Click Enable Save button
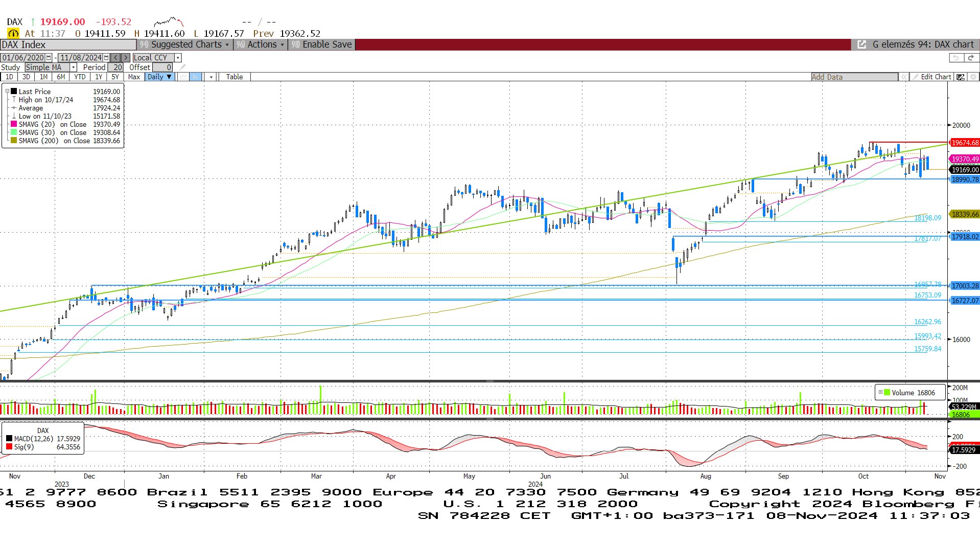 click(x=322, y=44)
